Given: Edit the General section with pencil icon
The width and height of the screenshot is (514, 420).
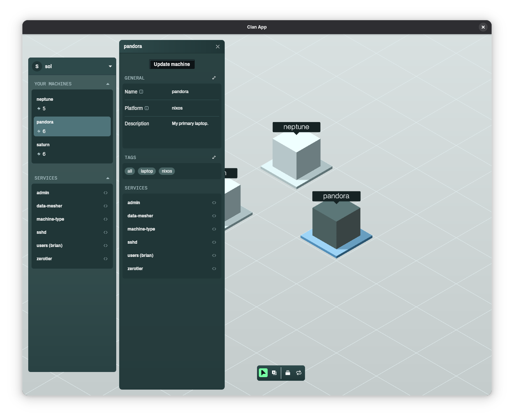Looking at the screenshot, I should pyautogui.click(x=214, y=78).
